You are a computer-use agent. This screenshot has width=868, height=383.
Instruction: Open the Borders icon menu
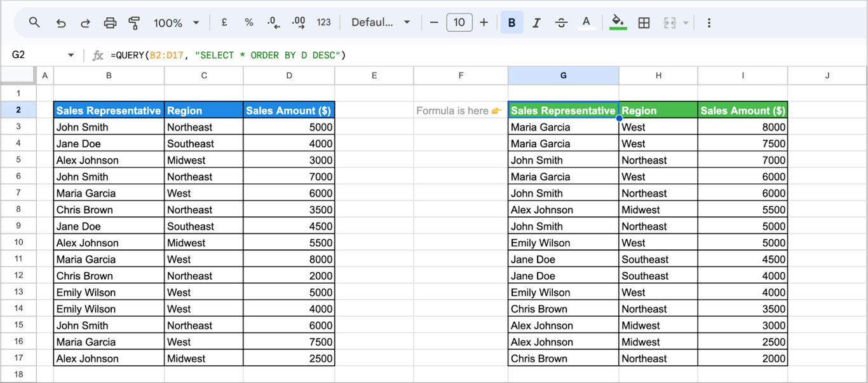(x=644, y=23)
